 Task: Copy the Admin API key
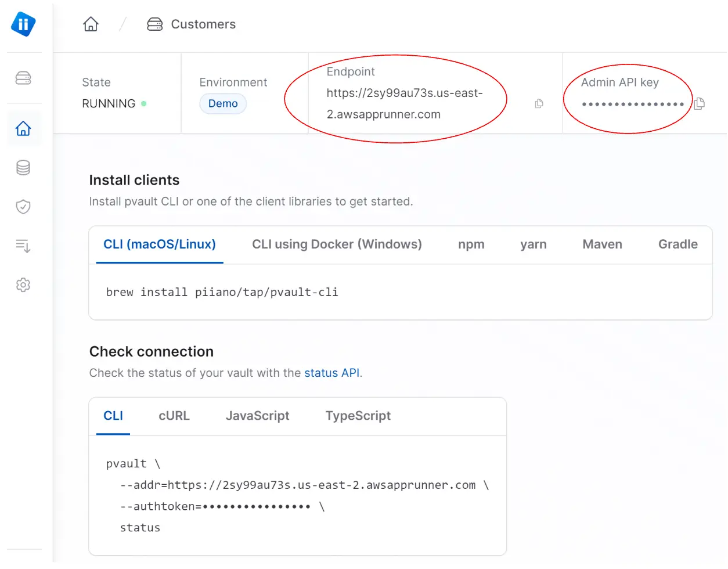click(699, 103)
